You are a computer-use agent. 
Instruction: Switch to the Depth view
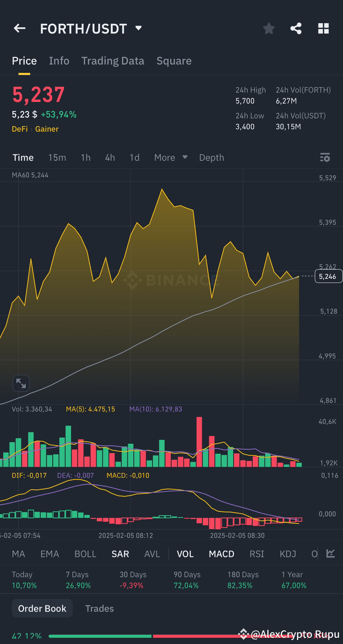(211, 157)
